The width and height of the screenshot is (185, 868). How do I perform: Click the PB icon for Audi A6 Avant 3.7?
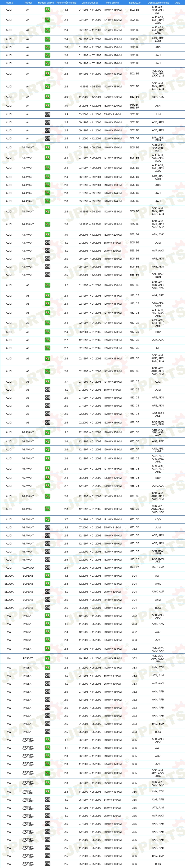[47, 519]
